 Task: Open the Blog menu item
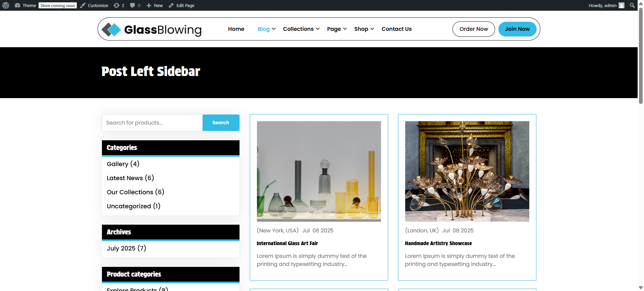264,29
